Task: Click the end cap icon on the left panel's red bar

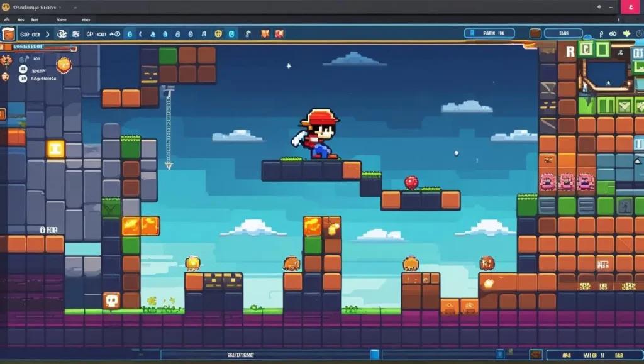Action: click(x=73, y=48)
